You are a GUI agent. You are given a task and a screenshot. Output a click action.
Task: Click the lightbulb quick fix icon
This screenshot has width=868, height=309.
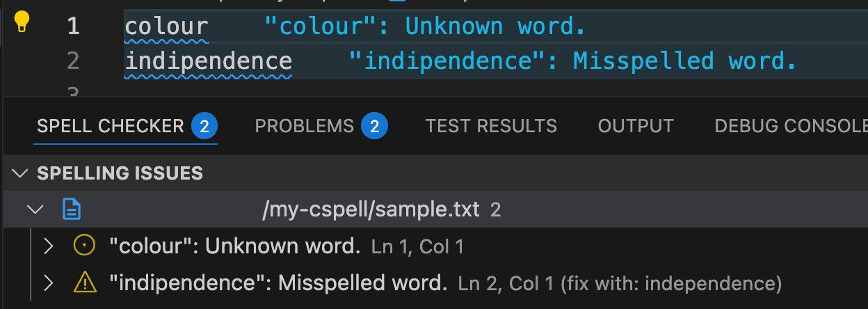point(22,22)
